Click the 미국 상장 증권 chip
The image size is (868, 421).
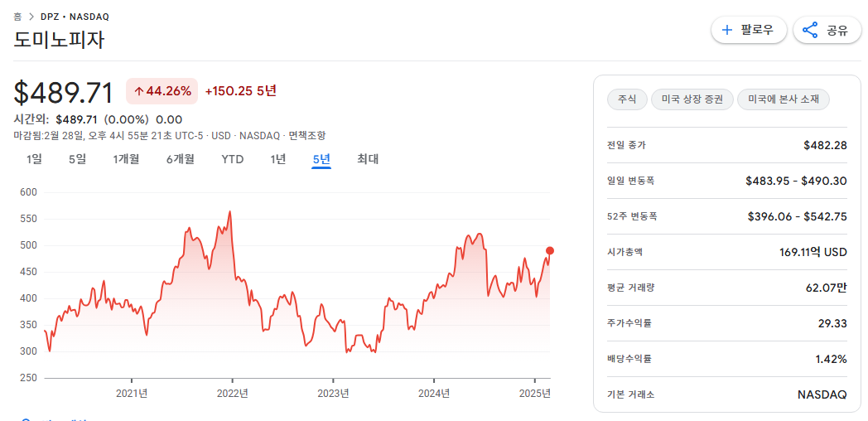(x=692, y=100)
